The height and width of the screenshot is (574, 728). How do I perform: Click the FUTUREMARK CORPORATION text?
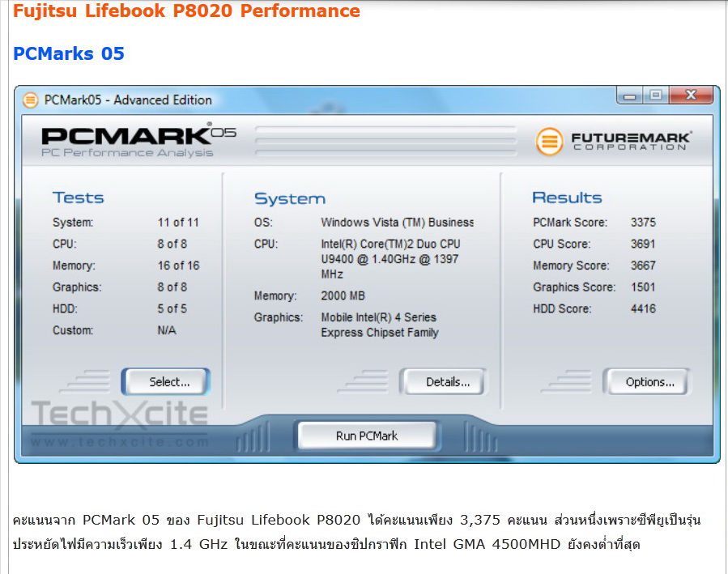point(631,141)
